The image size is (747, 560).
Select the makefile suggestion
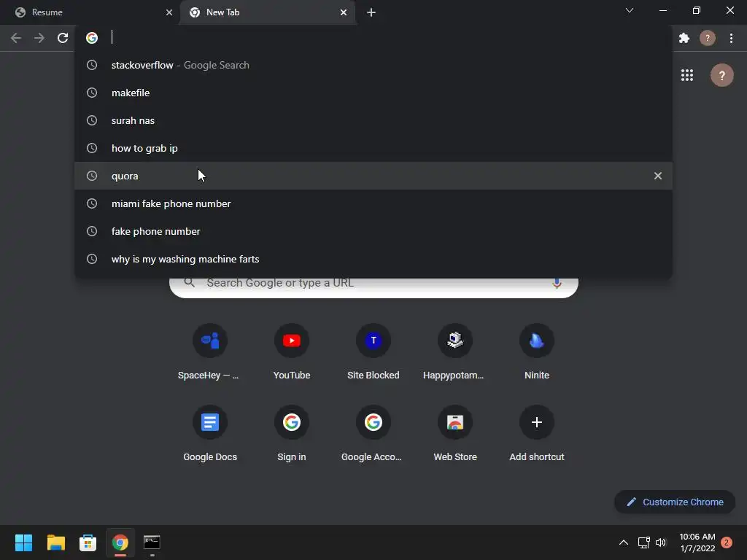tap(373, 93)
